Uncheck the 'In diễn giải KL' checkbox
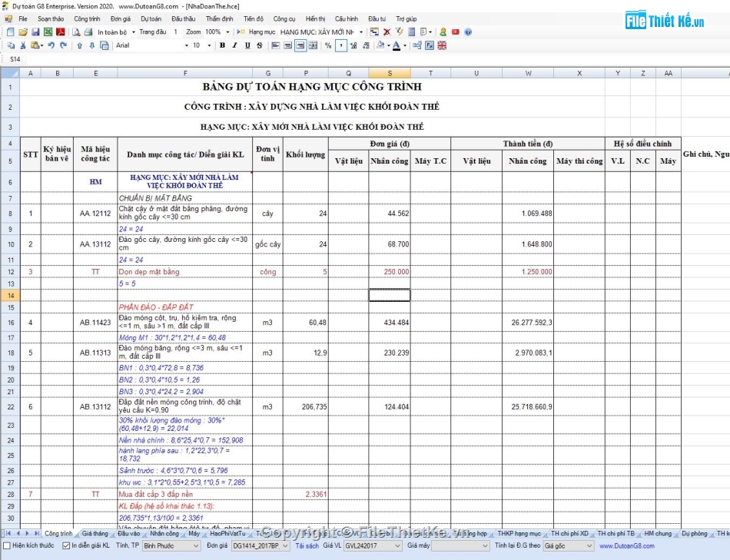 click(66, 545)
